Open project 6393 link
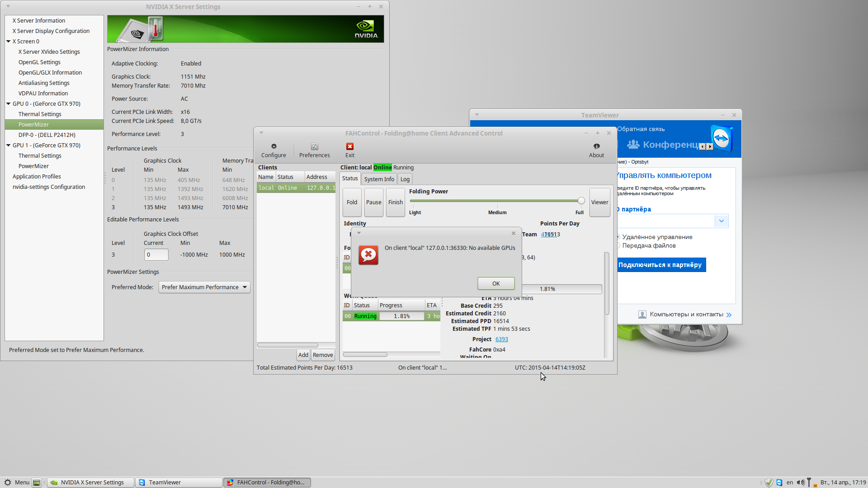This screenshot has height=488, width=868. [x=501, y=339]
